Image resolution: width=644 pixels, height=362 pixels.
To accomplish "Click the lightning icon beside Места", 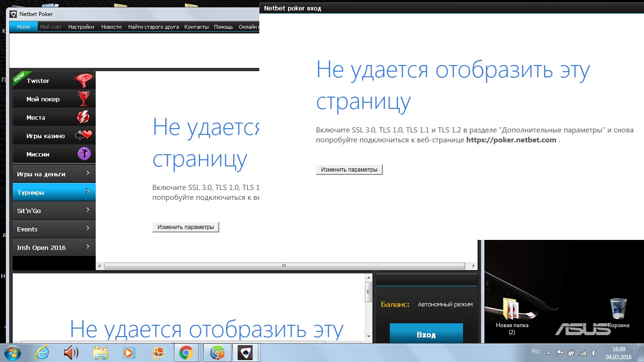I will click(83, 117).
